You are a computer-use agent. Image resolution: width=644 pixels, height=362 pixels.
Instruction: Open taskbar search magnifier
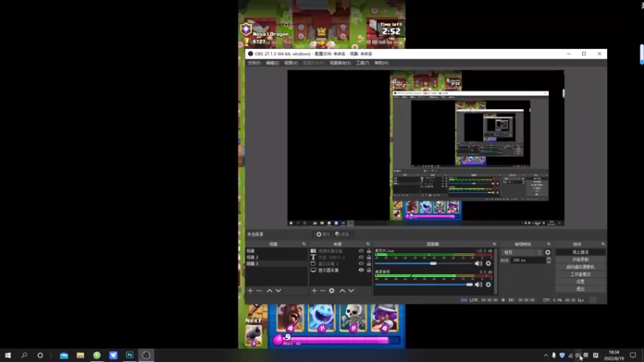click(24, 356)
